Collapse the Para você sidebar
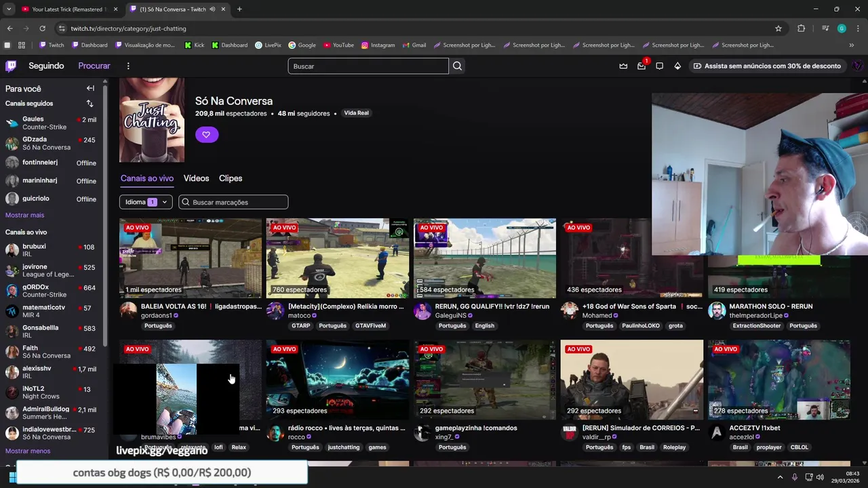This screenshot has width=868, height=488. click(x=90, y=88)
